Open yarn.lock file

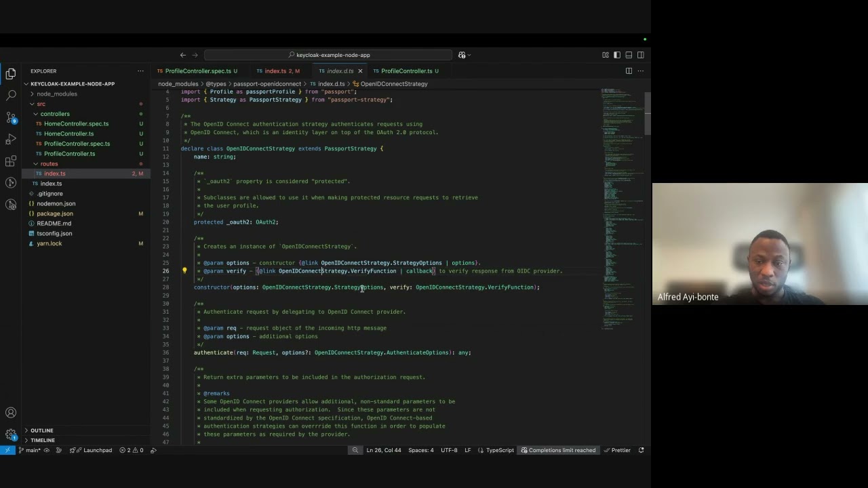coord(49,243)
